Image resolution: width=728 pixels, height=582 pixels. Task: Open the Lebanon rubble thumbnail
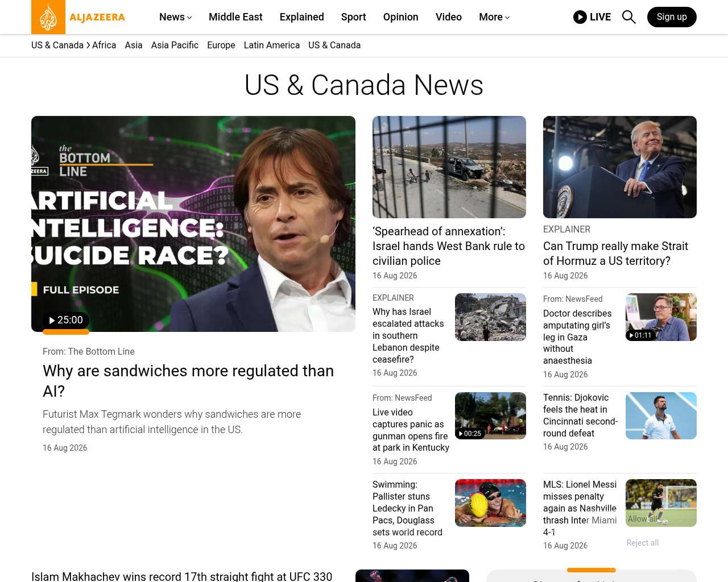click(x=490, y=317)
